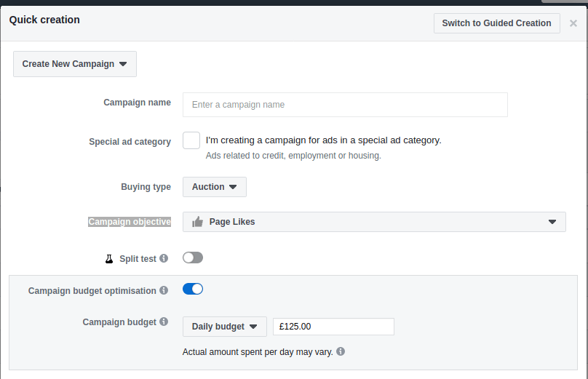Disable Campaign budget optimisation toggle
588x379 pixels.
coord(193,290)
